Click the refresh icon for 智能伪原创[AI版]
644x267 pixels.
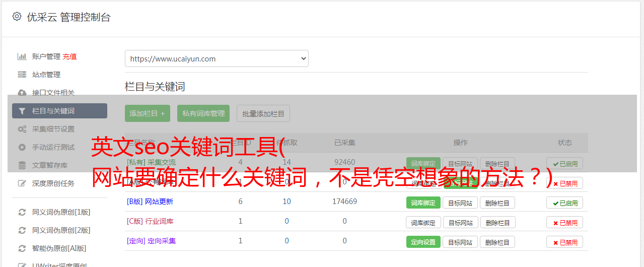(22, 248)
